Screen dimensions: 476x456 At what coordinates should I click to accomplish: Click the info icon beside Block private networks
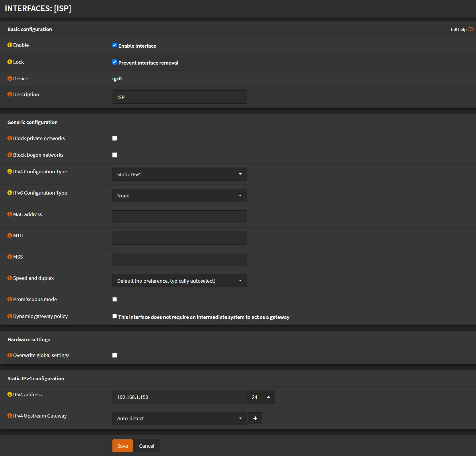pyautogui.click(x=9, y=138)
